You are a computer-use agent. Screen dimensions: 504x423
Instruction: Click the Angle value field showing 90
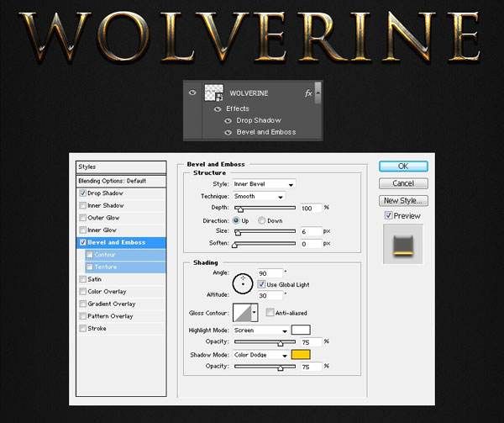point(270,273)
